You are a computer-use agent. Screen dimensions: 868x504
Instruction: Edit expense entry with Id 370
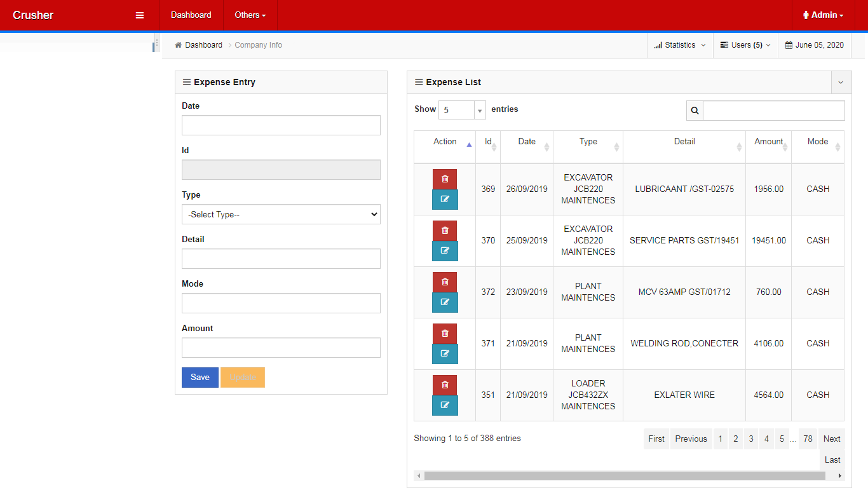445,251
